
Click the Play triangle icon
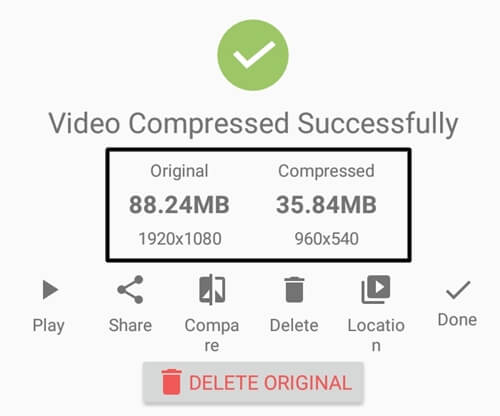tap(50, 289)
